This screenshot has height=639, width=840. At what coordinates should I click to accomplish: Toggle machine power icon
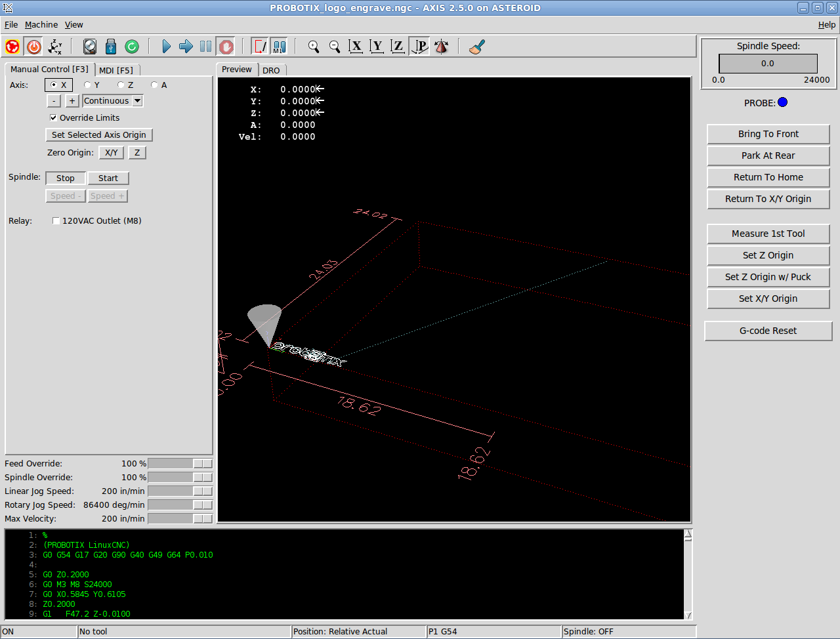34,47
